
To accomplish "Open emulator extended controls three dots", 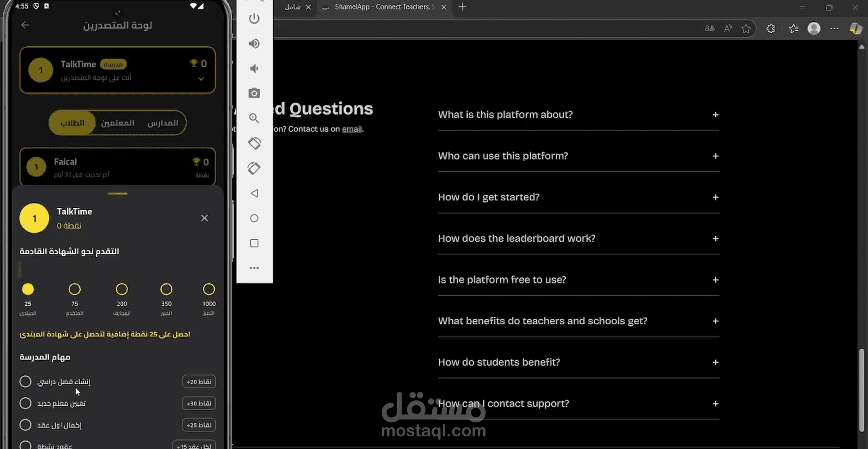I will pyautogui.click(x=254, y=268).
